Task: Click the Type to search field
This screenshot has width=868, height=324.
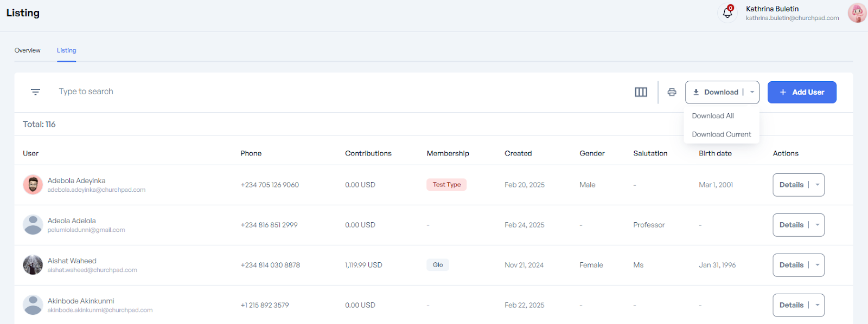Action: (x=217, y=92)
